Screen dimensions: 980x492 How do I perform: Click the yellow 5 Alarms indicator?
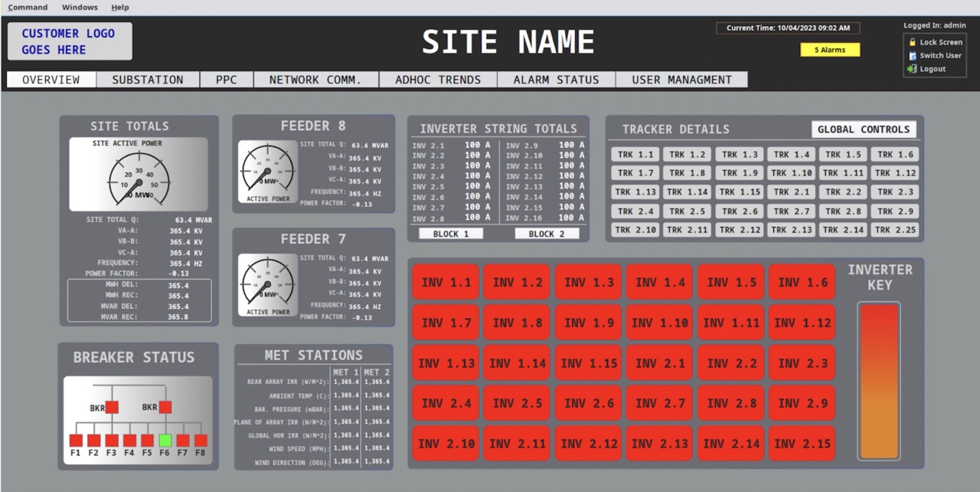click(x=830, y=50)
